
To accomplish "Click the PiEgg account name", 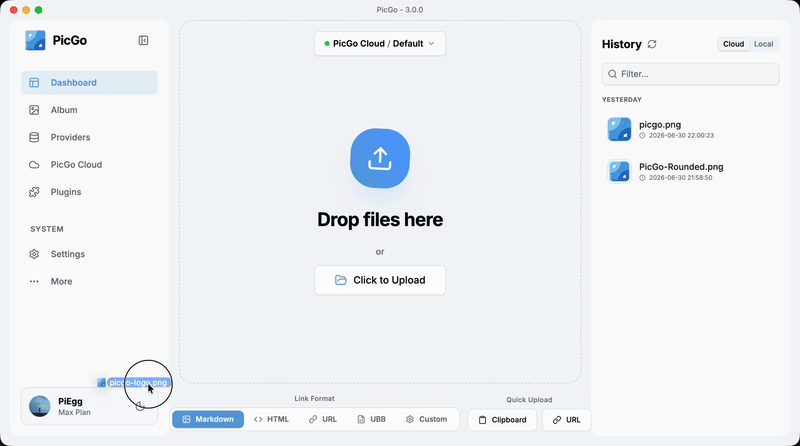I will click(70, 401).
